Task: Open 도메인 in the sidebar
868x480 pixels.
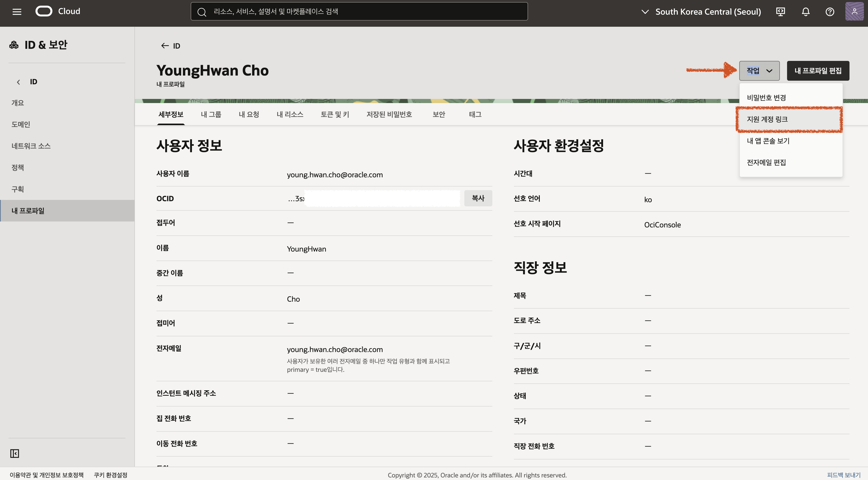Action: pyautogui.click(x=21, y=124)
